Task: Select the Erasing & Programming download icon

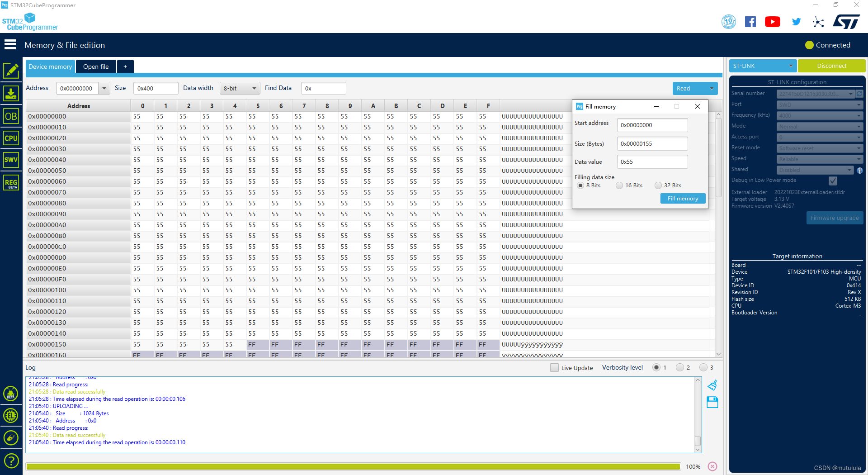Action: [11, 93]
